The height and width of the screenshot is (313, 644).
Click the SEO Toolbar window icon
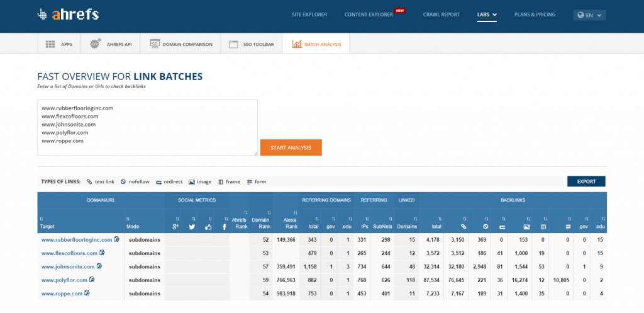[233, 45]
